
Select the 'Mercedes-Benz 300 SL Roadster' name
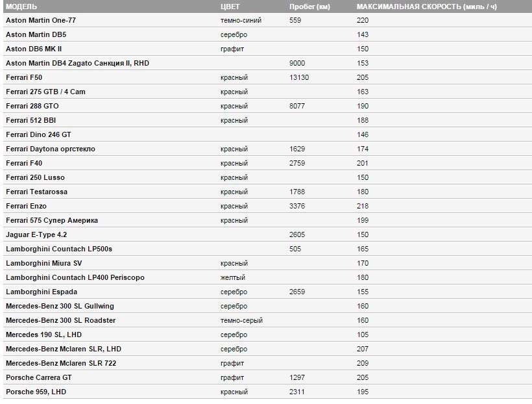point(61,320)
